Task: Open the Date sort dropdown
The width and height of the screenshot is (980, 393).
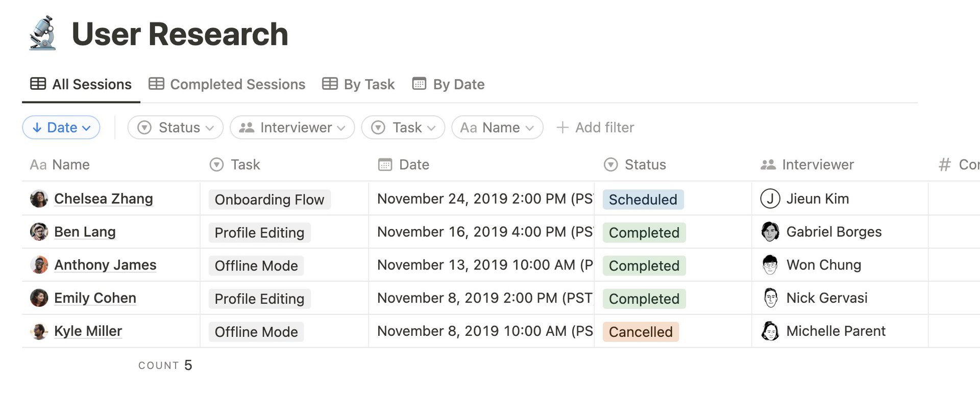Action: (61, 128)
